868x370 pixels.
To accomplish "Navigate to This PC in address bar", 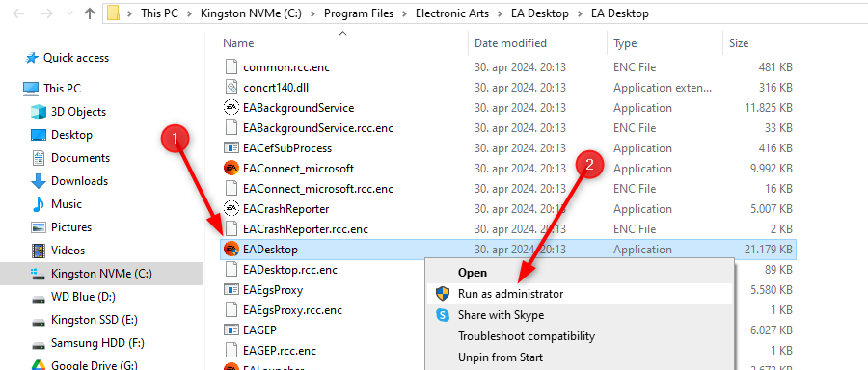I will [x=159, y=13].
